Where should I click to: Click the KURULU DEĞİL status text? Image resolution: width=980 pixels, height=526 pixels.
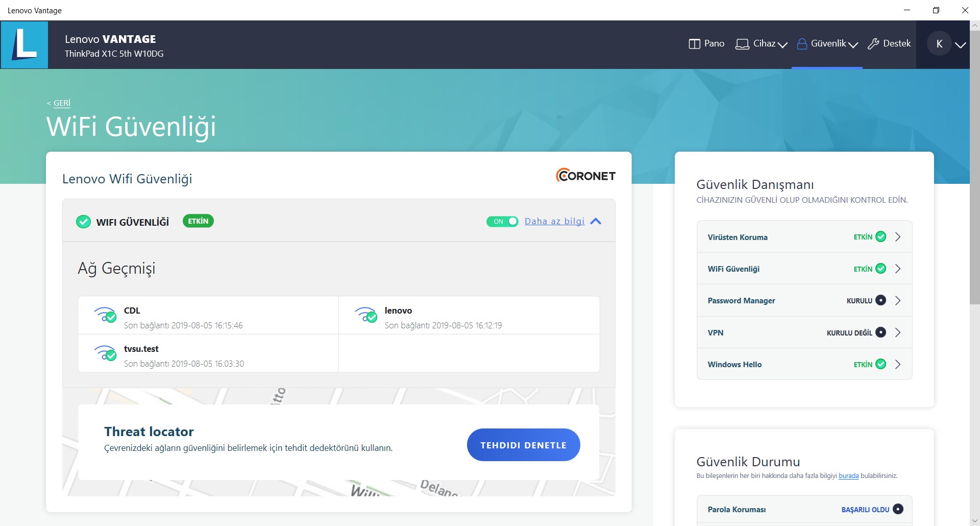[849, 333]
